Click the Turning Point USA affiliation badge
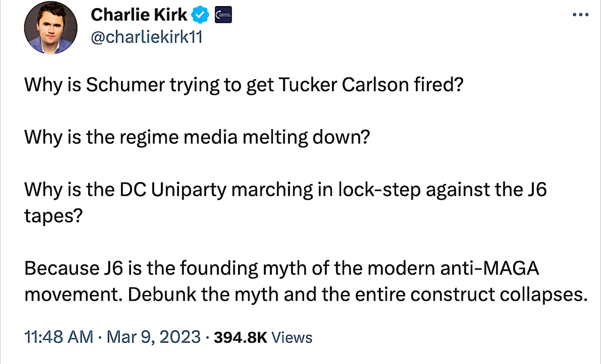The width and height of the screenshot is (601, 364). click(x=223, y=16)
